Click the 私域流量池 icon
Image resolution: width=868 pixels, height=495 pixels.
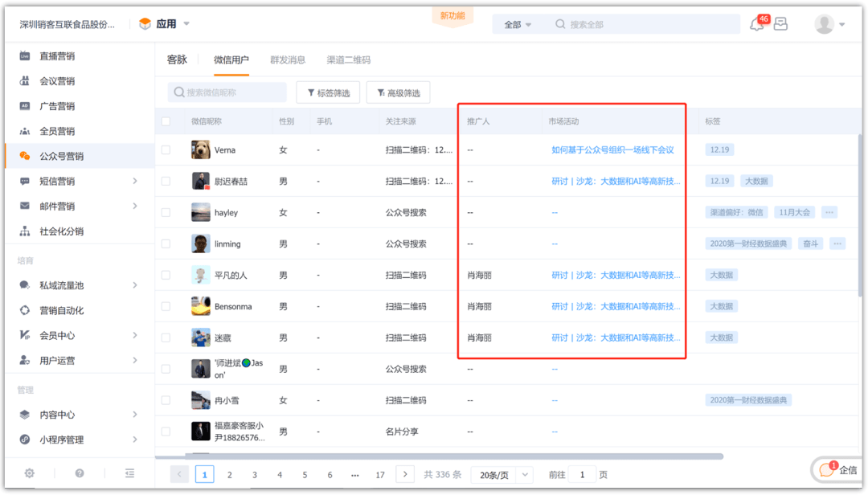coord(25,285)
